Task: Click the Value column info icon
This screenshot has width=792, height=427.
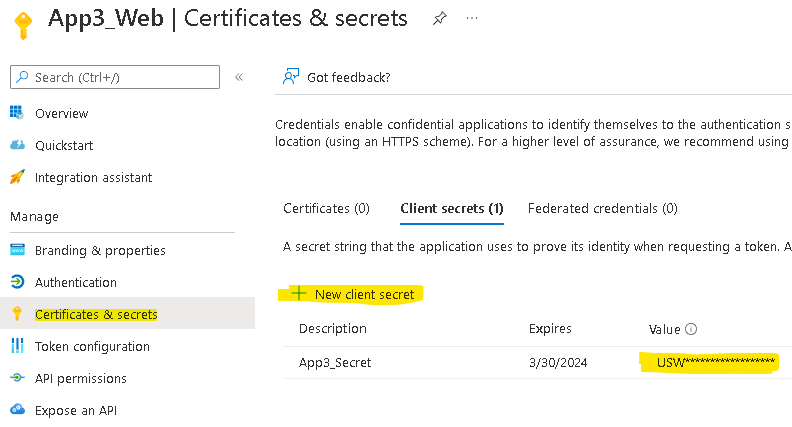Action: (691, 329)
